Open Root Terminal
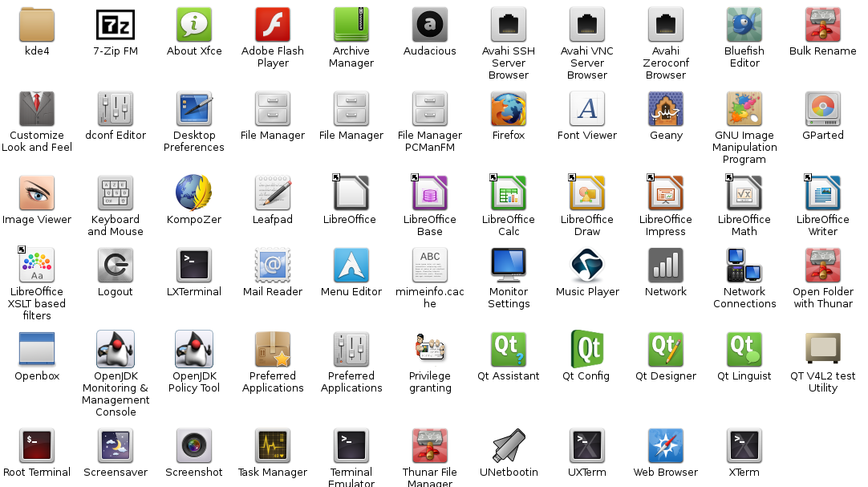The image size is (868, 487). 37,445
